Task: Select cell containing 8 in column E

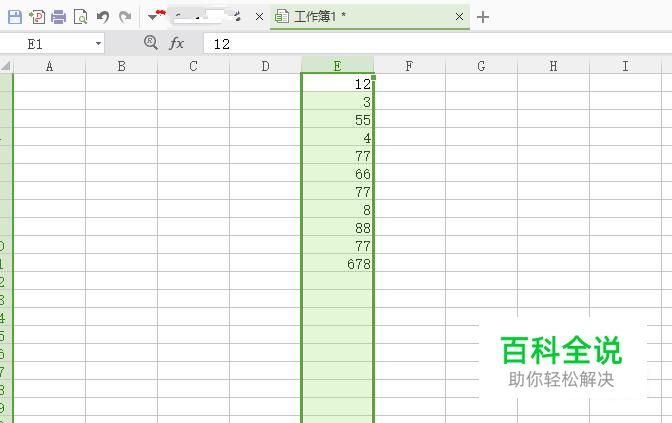Action: click(x=338, y=209)
